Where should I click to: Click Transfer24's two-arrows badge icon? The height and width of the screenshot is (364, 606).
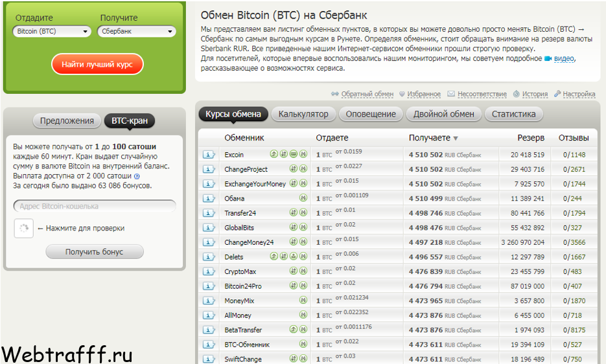point(294,212)
